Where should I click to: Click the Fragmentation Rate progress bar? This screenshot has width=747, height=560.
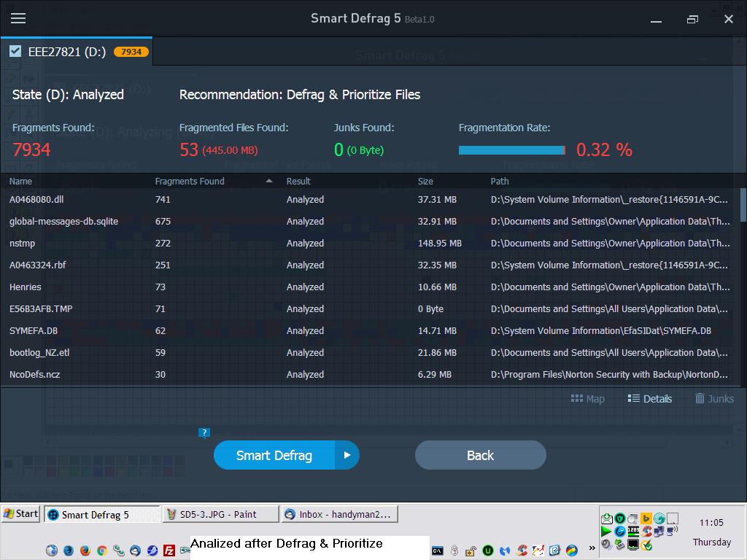(511, 150)
